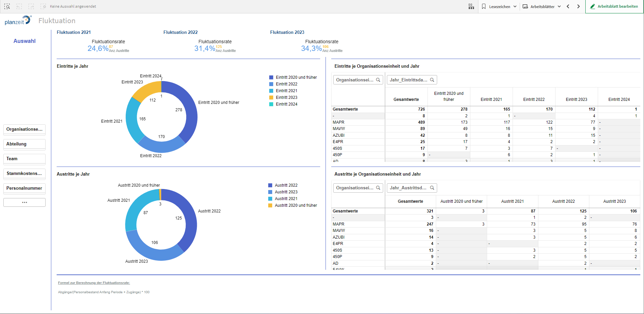Search the Jahr_Eintrittsdatum dimension magnifier

432,80
